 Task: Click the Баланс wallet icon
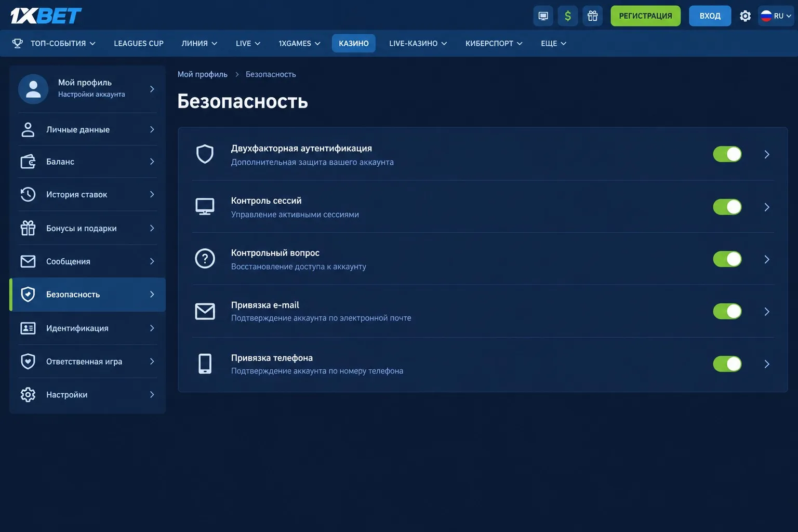(28, 162)
